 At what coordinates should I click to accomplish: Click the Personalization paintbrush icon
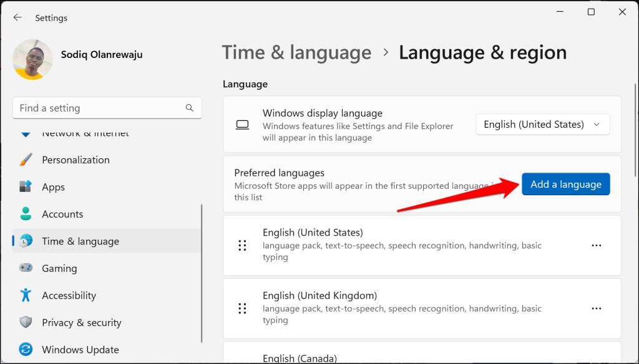coord(26,160)
